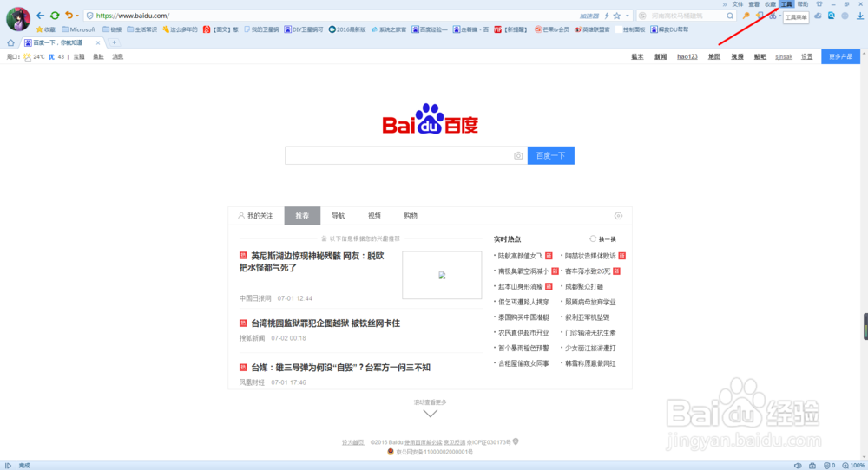Switch to the 导航 tab
The width and height of the screenshot is (868, 470).
(x=339, y=216)
